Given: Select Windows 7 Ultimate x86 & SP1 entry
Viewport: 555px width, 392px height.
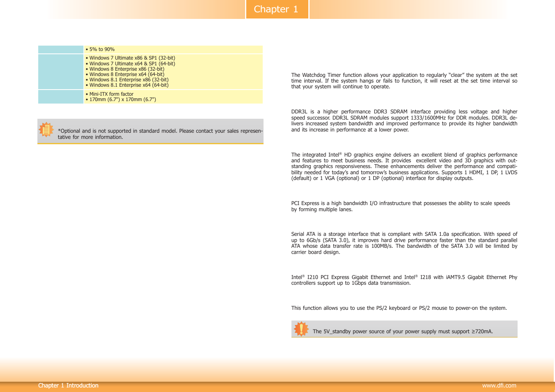Looking at the screenshot, I should [132, 58].
